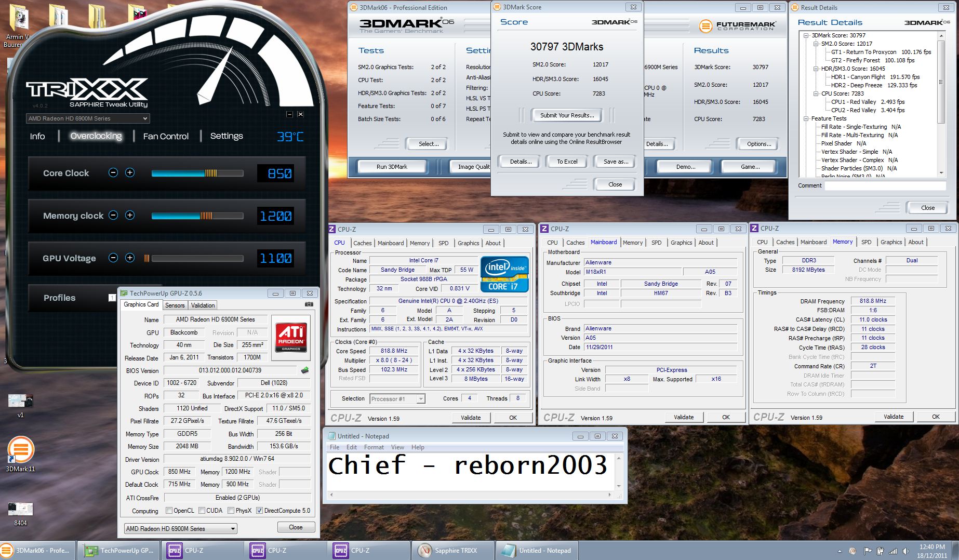
Task: Switch to the GPU-Z Sensors tab
Action: [175, 305]
